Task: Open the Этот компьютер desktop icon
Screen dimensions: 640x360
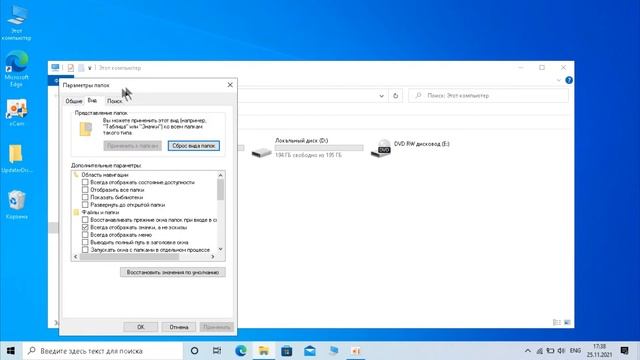Action: click(16, 22)
